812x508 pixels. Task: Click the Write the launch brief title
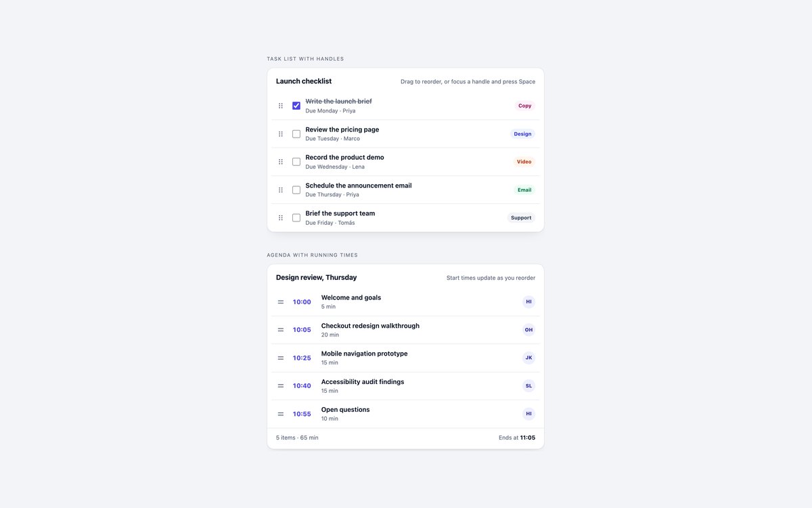(x=338, y=102)
